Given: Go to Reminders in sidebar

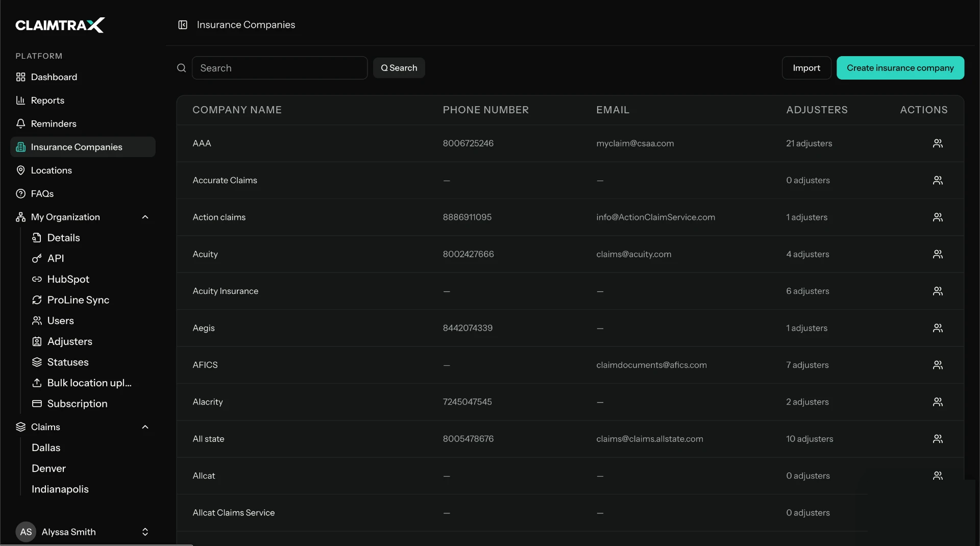Looking at the screenshot, I should (83, 123).
